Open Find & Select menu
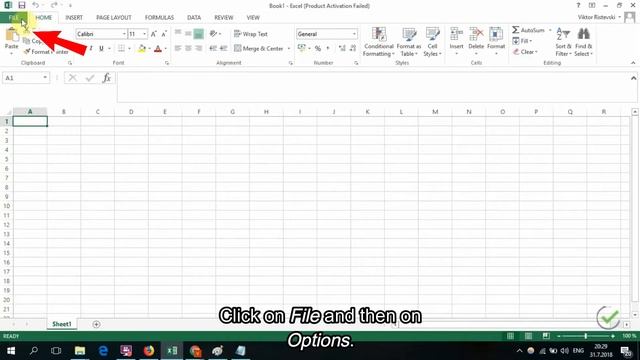 [583, 42]
